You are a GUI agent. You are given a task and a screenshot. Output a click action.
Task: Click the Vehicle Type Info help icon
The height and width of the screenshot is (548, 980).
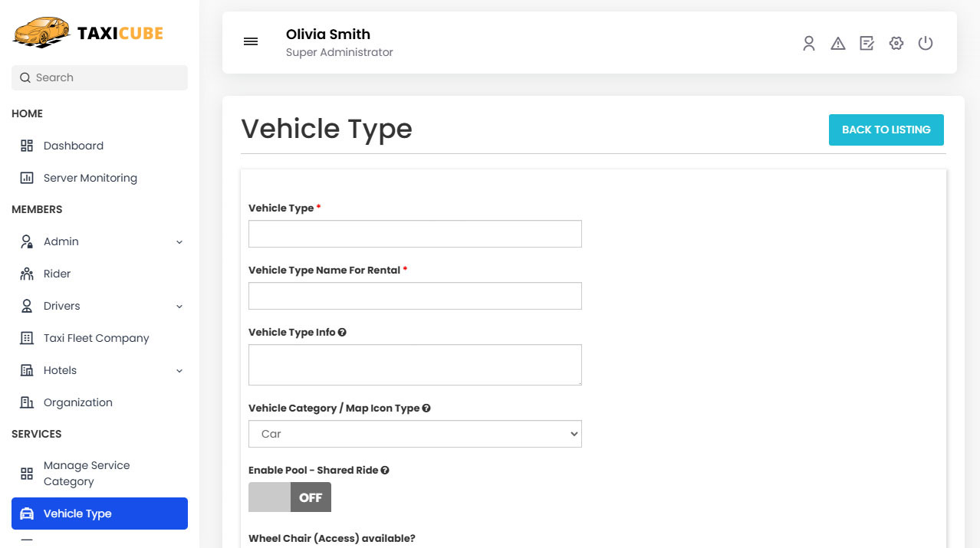342,331
